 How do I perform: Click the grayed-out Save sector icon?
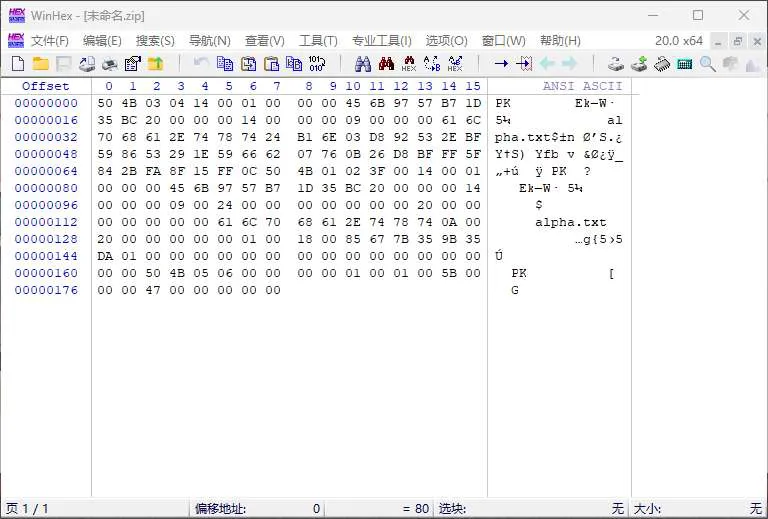coord(64,64)
